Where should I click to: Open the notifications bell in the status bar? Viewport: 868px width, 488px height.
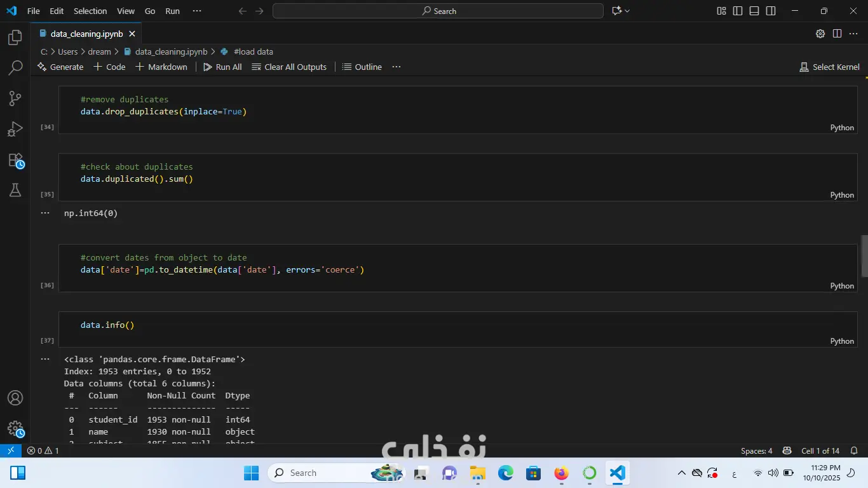[x=853, y=451]
